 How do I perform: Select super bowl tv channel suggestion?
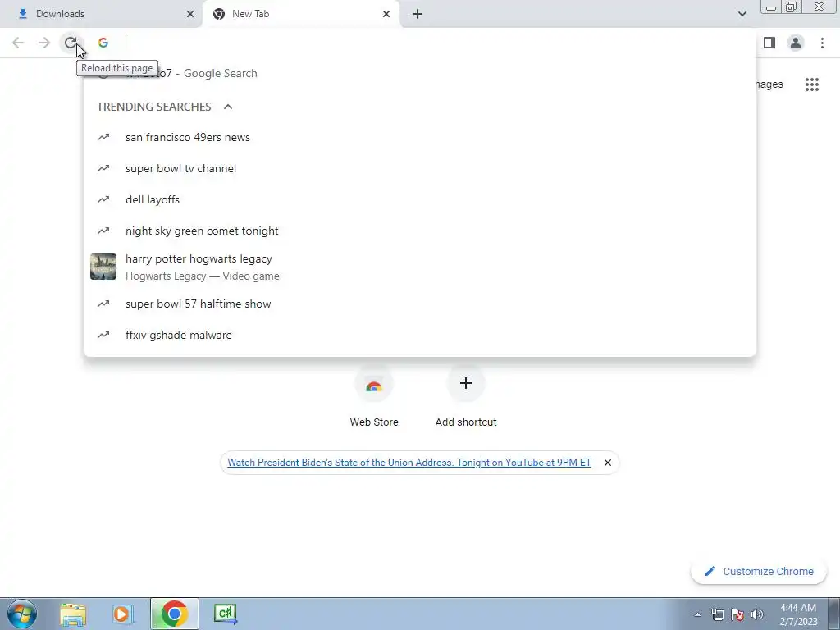(x=420, y=168)
